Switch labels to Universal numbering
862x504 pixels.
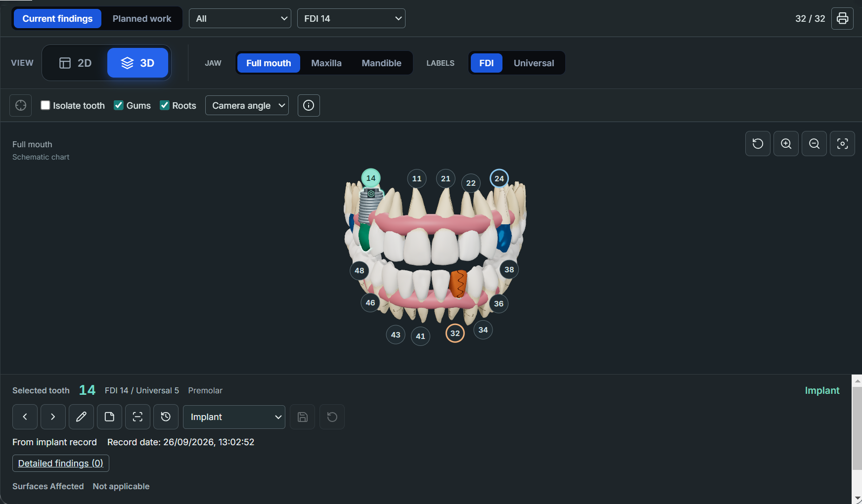534,63
